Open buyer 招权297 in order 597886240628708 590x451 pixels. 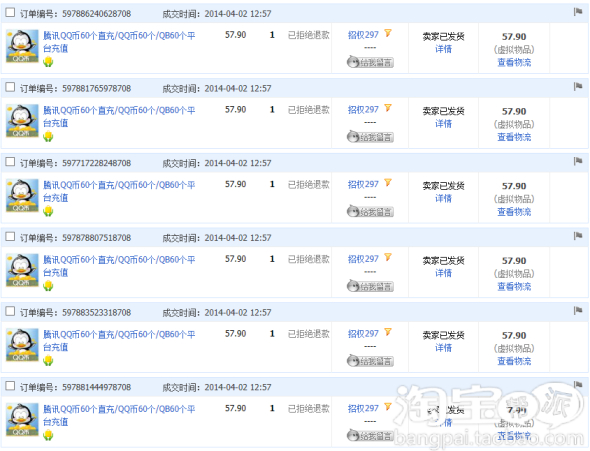363,35
